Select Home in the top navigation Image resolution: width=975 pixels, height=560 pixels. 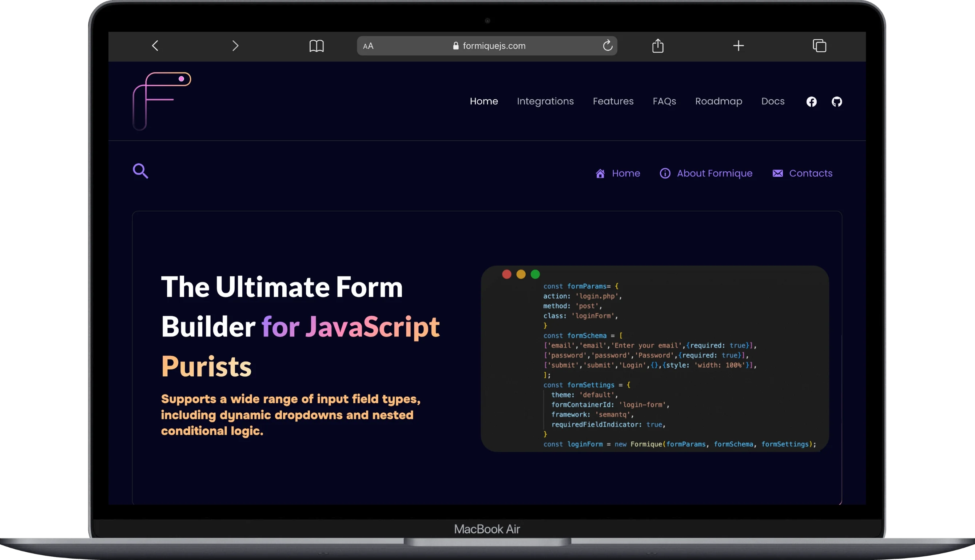coord(483,101)
